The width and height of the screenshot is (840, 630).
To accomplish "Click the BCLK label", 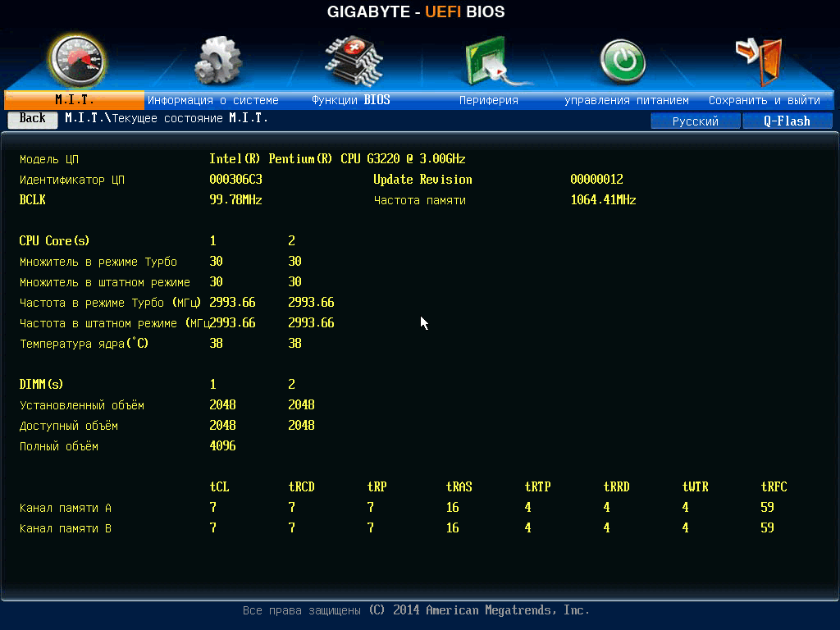I will 32,200.
